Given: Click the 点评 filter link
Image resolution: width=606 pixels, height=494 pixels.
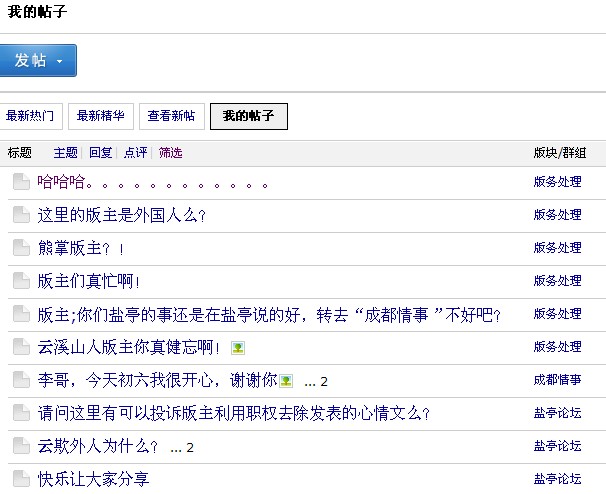Looking at the screenshot, I should click(136, 153).
